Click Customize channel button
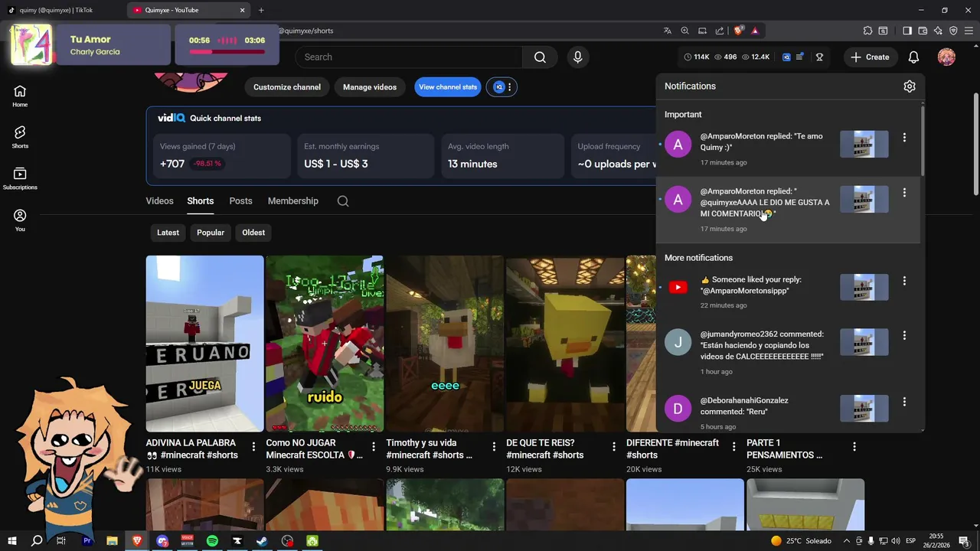This screenshot has width=980, height=551. (287, 87)
